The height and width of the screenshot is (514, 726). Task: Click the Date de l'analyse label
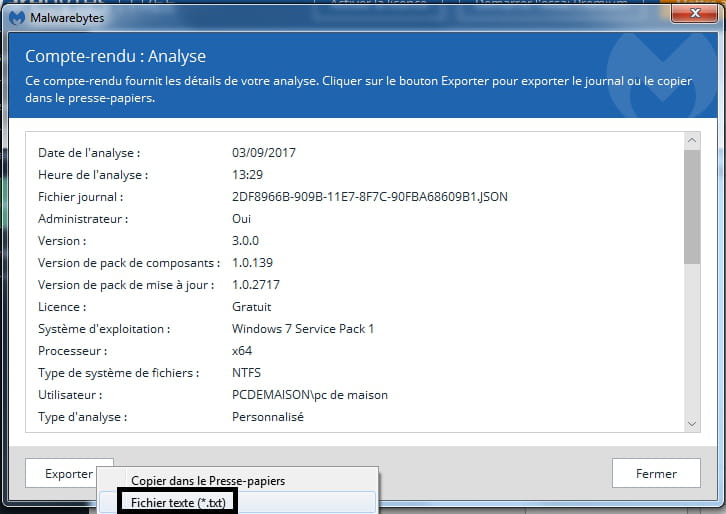[89, 153]
